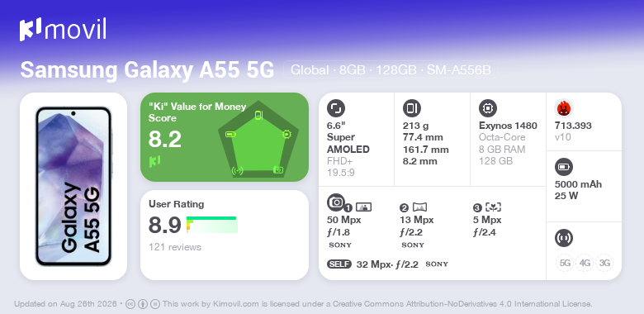Image resolution: width=644 pixels, height=314 pixels.
Task: Open the 121 reviews link
Action: point(175,247)
